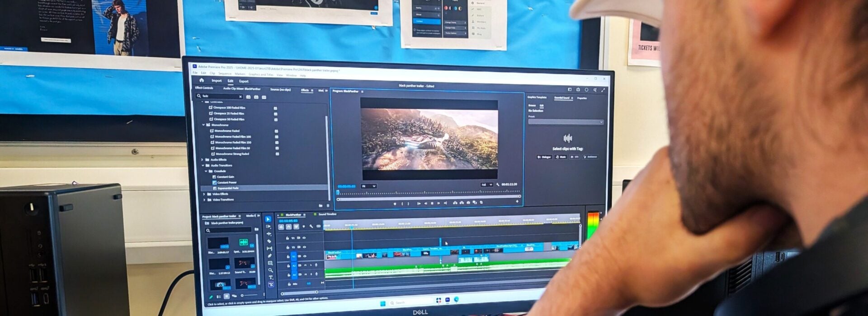Enter full screen video output icon
Image resolution: width=868 pixels, height=316 pixels.
603,90
